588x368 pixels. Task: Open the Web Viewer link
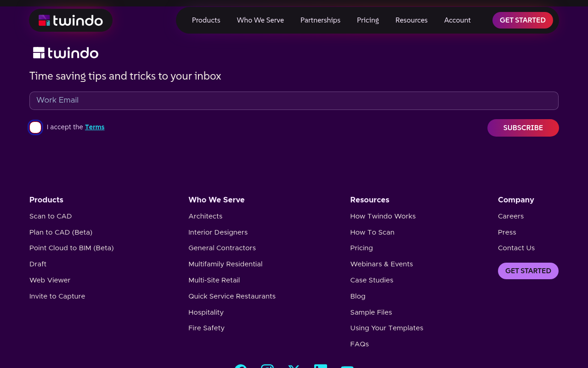[x=50, y=280]
